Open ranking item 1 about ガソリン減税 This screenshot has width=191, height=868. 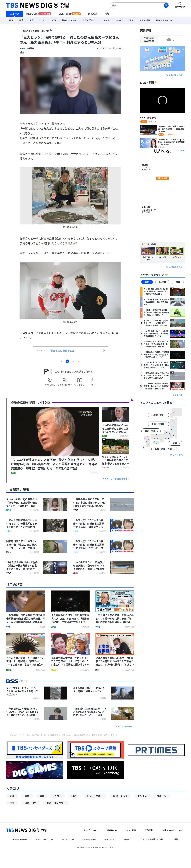[162, 292]
